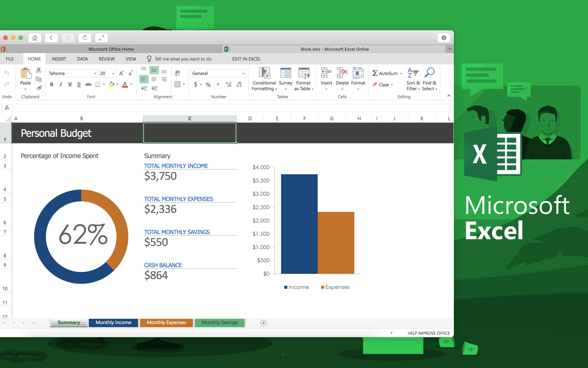Enter full screen with the expand arrows icon
588x368 pixels.
[102, 38]
